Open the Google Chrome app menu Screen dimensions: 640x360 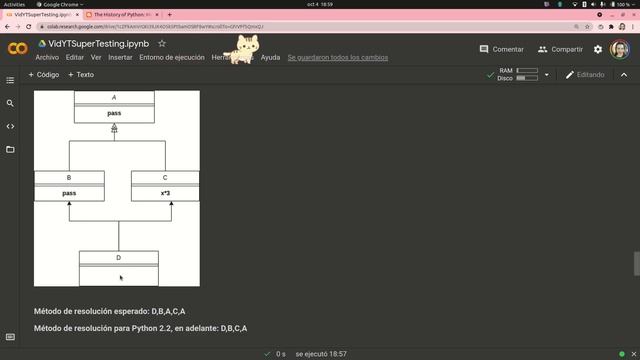click(x=60, y=4)
